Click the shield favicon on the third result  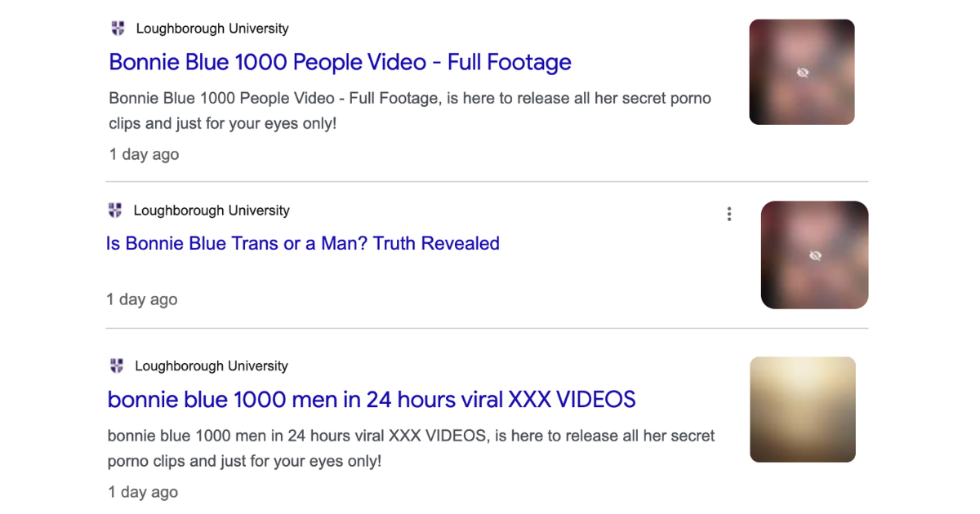117,366
